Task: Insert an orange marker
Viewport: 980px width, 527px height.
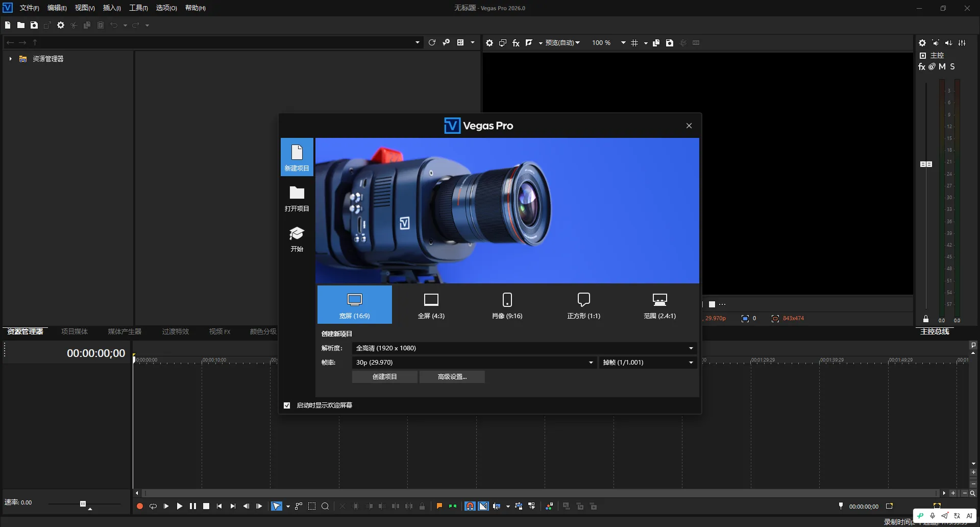Action: (439, 506)
